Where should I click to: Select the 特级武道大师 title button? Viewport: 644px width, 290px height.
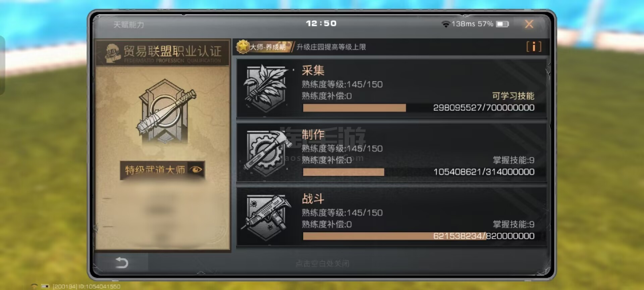[x=162, y=170]
